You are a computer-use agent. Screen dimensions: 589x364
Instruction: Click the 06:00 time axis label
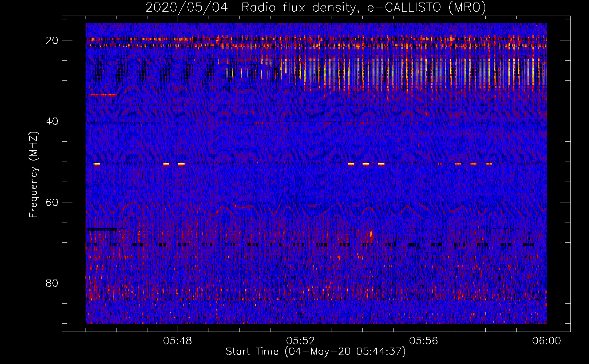(x=547, y=341)
